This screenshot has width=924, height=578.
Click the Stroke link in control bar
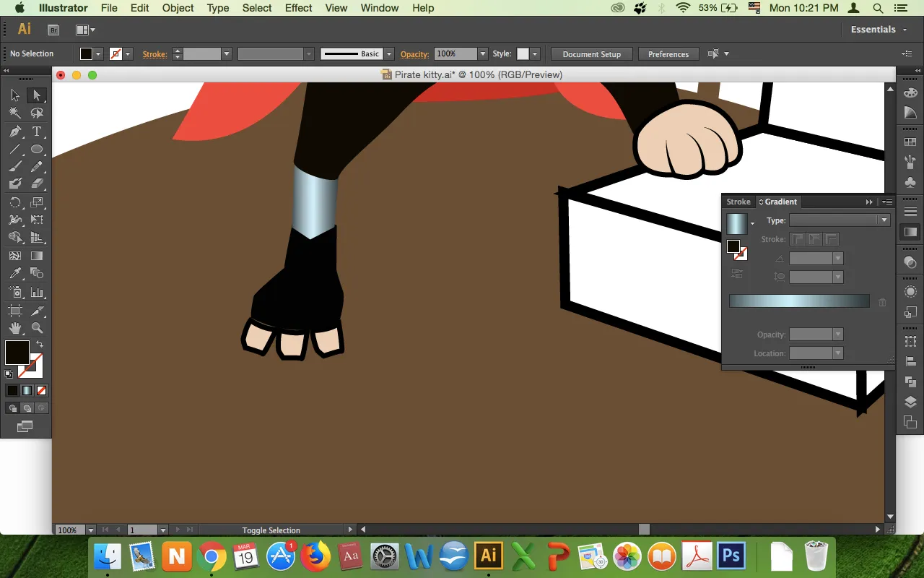click(x=154, y=54)
